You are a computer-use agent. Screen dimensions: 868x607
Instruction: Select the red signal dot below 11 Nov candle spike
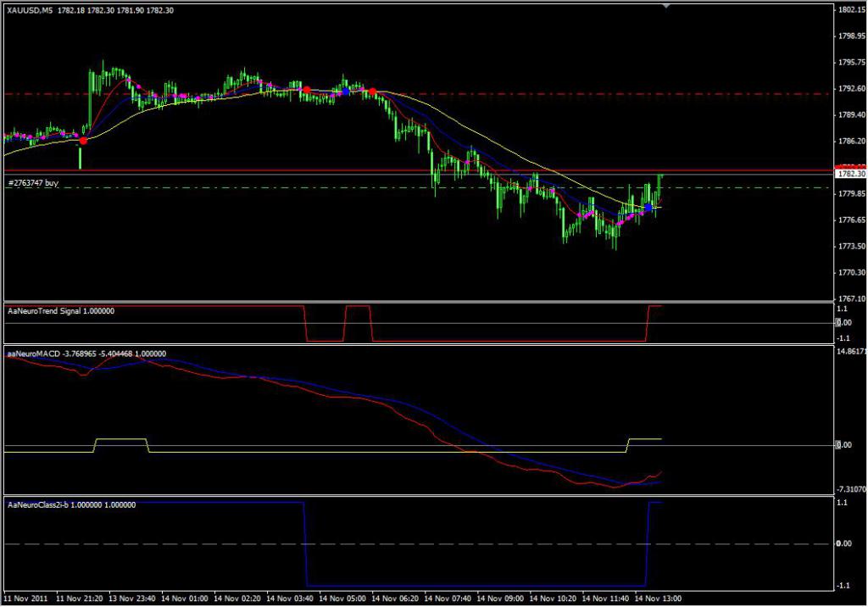(x=83, y=142)
